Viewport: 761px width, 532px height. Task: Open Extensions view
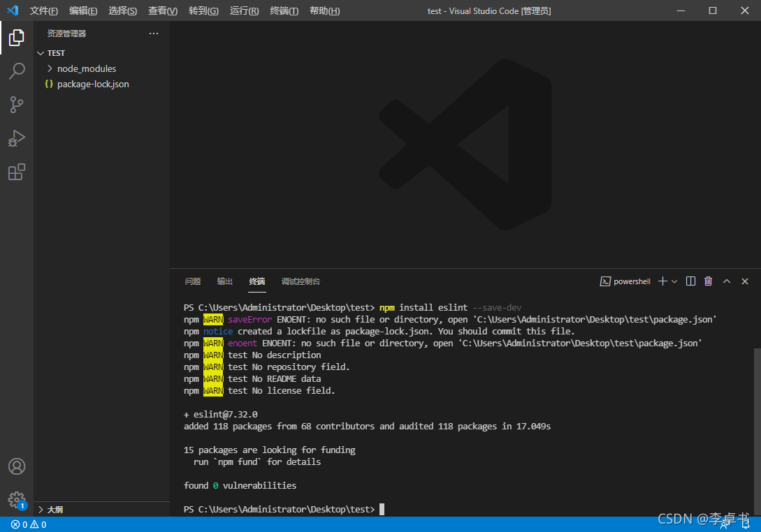click(17, 172)
